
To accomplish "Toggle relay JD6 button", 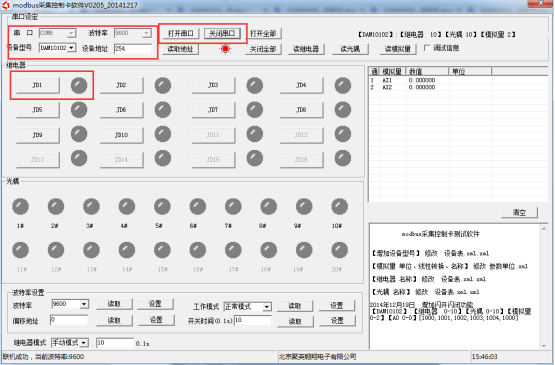I will 121,110.
